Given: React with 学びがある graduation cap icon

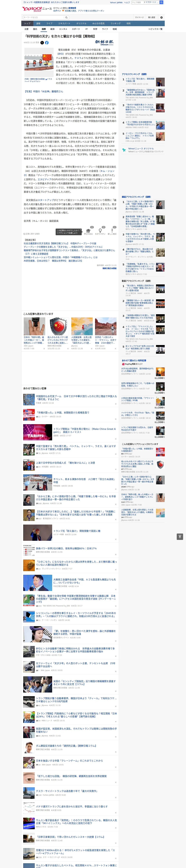Looking at the screenshot, I should (89, 230).
